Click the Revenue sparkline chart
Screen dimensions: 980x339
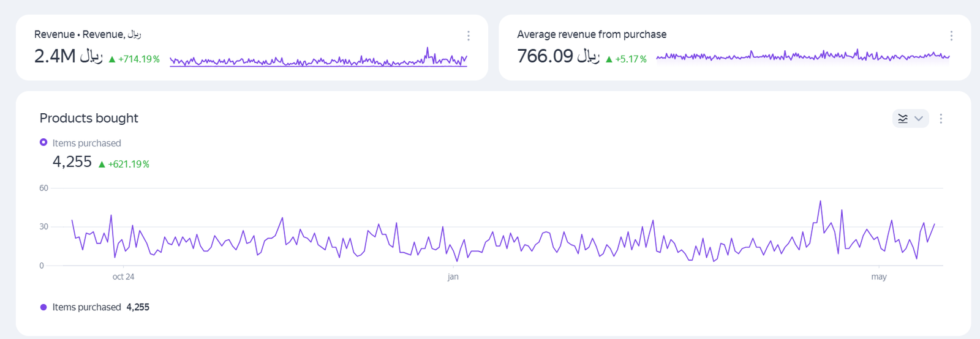click(318, 59)
